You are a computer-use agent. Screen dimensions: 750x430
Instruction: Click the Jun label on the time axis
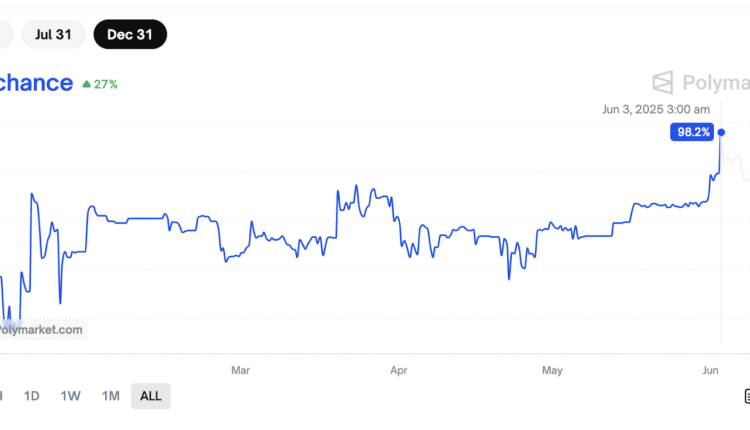tap(711, 370)
